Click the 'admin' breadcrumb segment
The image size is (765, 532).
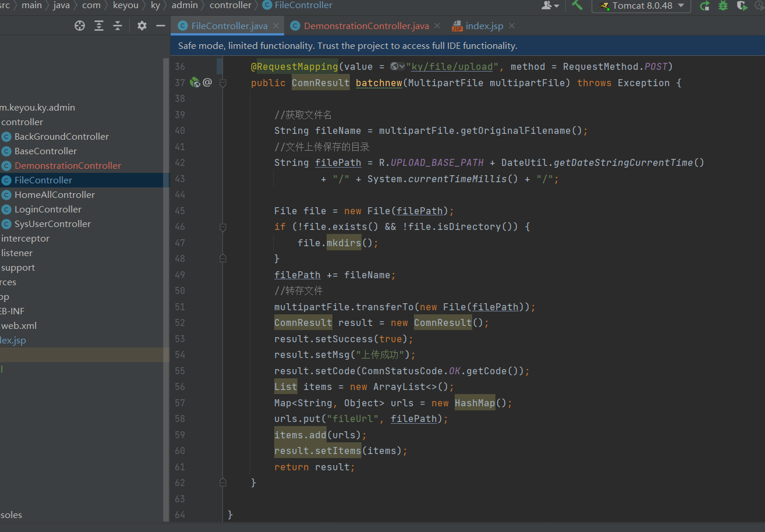pyautogui.click(x=185, y=5)
